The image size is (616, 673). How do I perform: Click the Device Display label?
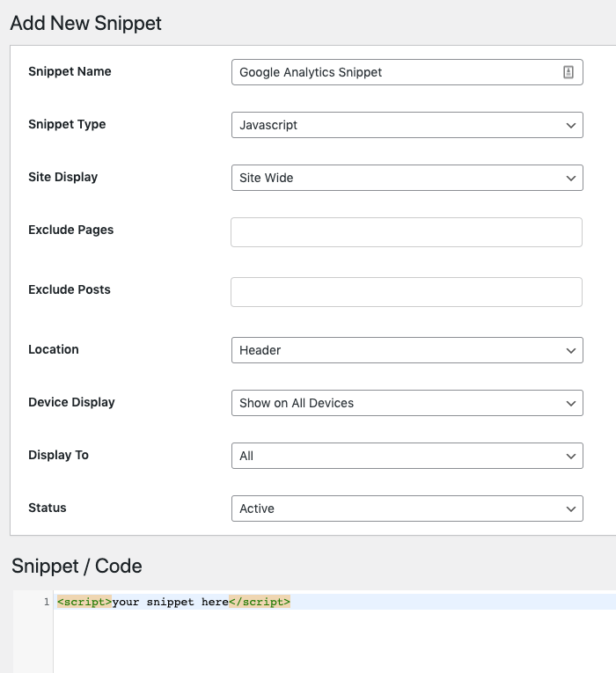71,402
